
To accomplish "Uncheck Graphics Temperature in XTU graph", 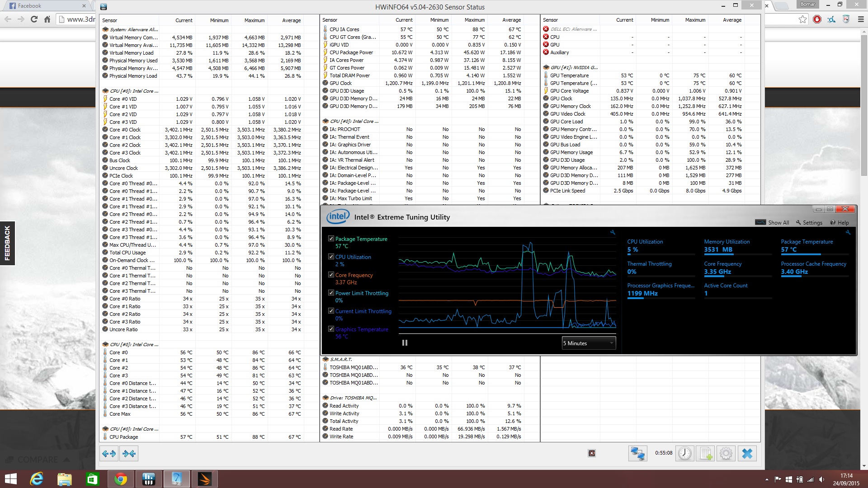I will 331,329.
